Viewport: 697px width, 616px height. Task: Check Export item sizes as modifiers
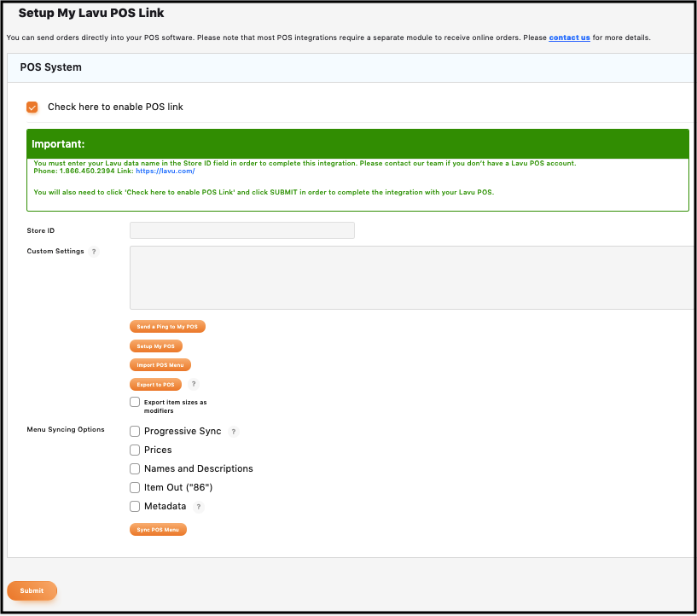[134, 401]
